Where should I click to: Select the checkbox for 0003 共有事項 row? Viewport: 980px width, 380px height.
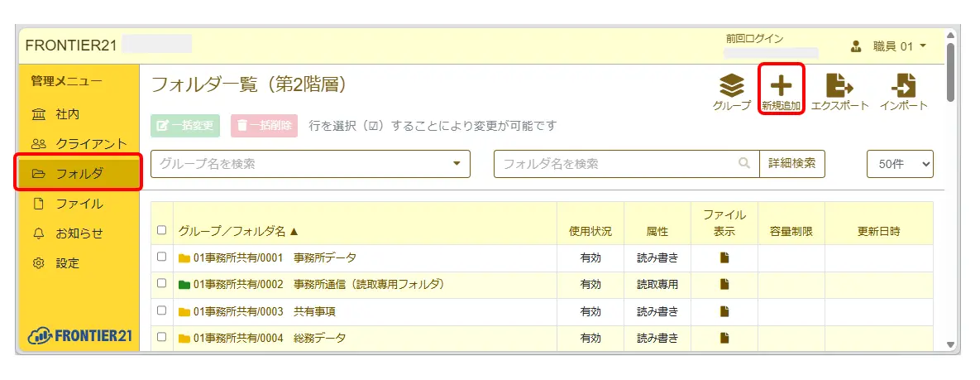click(x=162, y=311)
